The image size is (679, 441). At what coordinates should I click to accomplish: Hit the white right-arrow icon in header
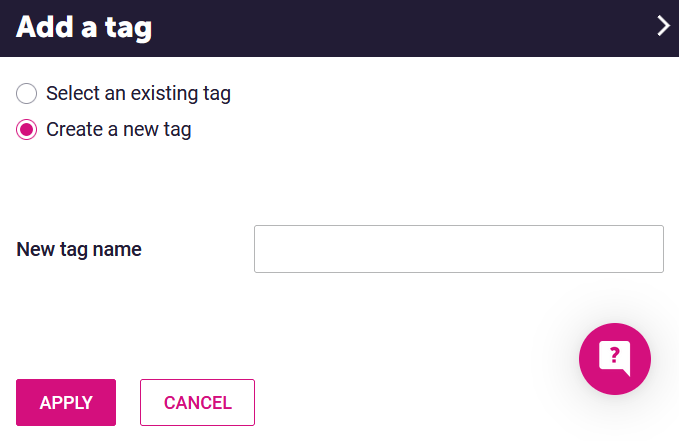pyautogui.click(x=663, y=26)
